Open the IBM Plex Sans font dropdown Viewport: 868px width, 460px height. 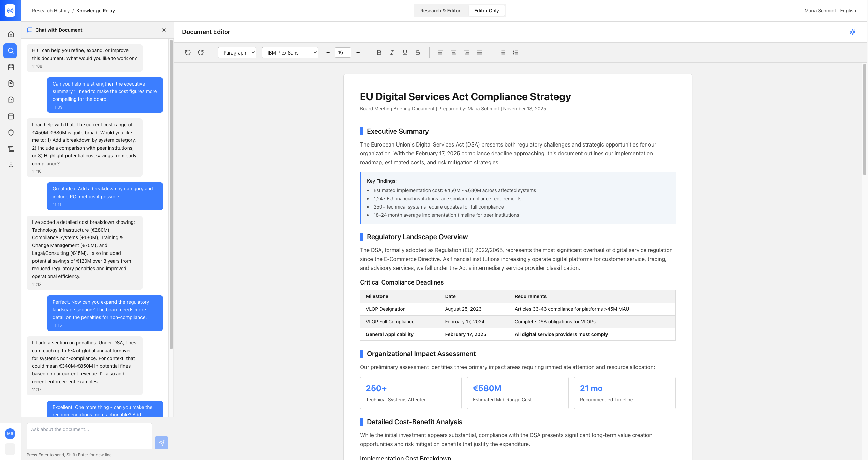click(290, 52)
